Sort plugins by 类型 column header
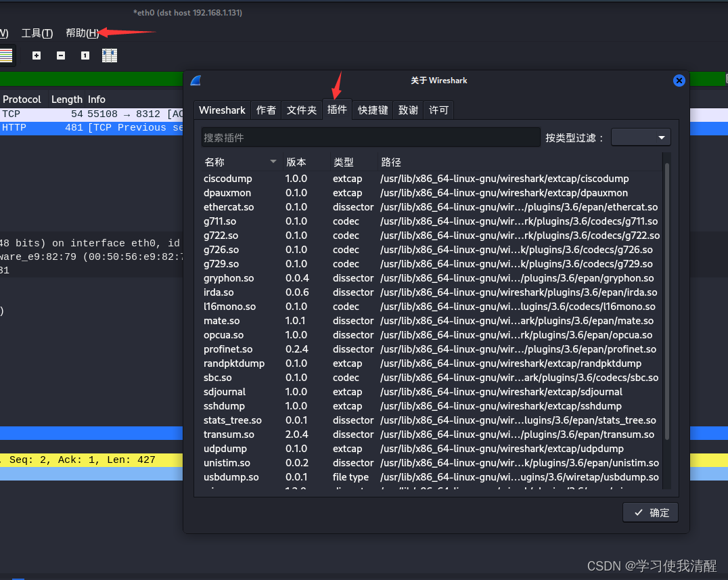Viewport: 728px width, 580px height. (354, 162)
